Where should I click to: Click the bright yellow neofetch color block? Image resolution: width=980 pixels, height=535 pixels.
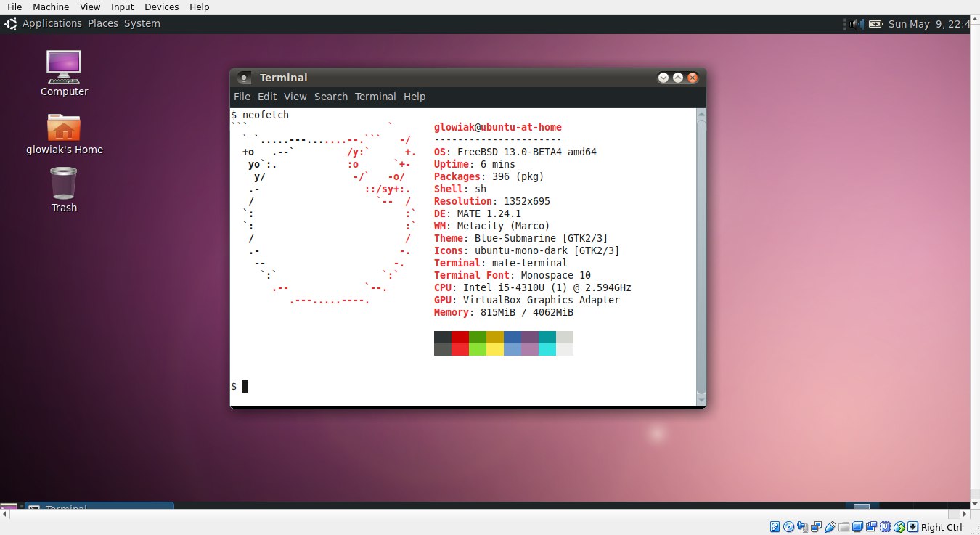pos(495,349)
